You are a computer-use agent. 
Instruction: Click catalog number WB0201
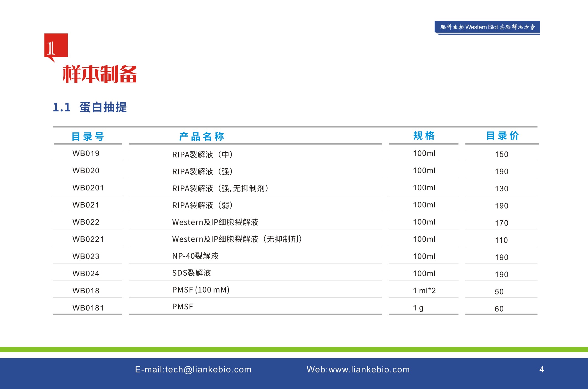tap(88, 188)
